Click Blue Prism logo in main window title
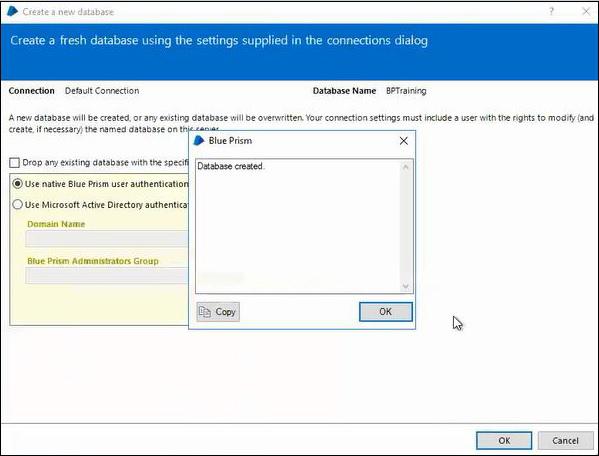The image size is (599, 456). pyautogui.click(x=12, y=11)
